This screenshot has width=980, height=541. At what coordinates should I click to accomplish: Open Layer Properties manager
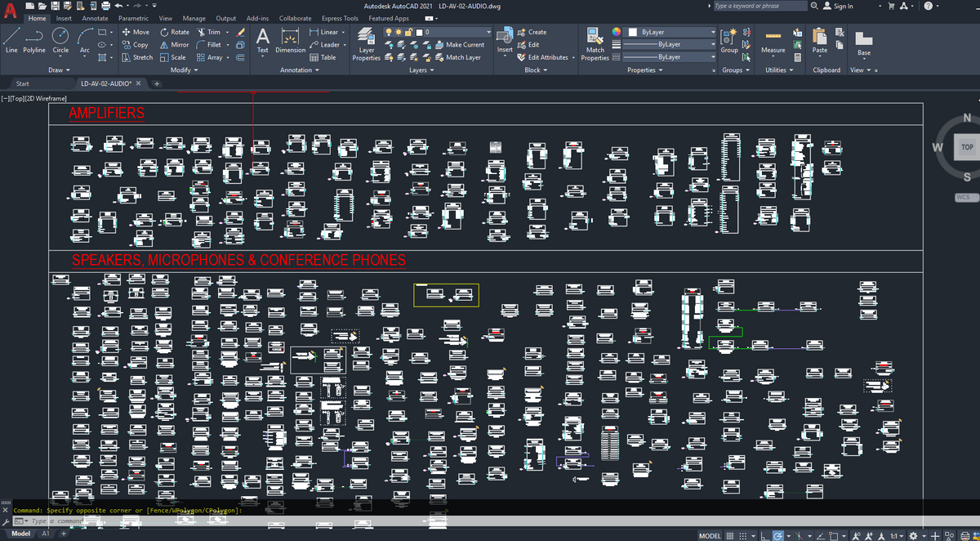coord(367,45)
